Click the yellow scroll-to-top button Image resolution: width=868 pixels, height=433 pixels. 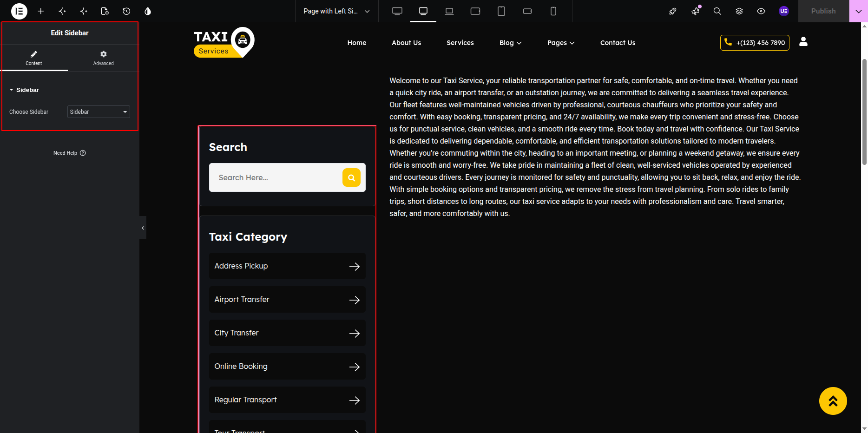(833, 401)
